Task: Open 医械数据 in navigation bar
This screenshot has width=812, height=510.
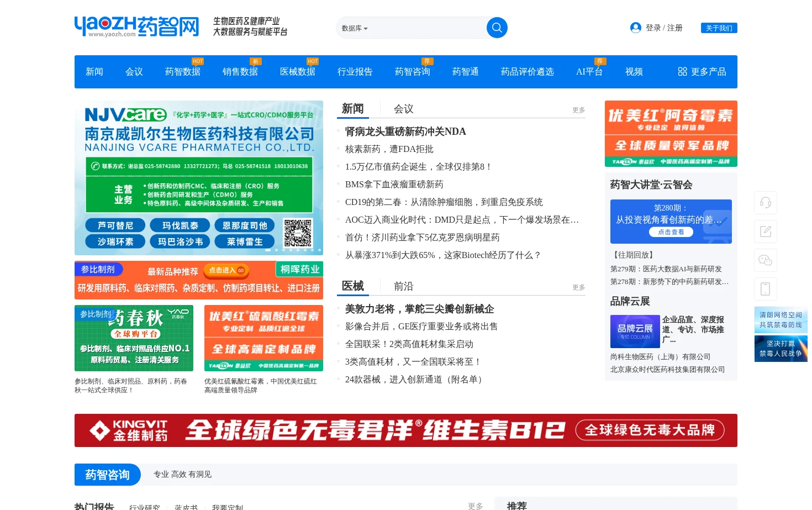Action: pyautogui.click(x=298, y=72)
